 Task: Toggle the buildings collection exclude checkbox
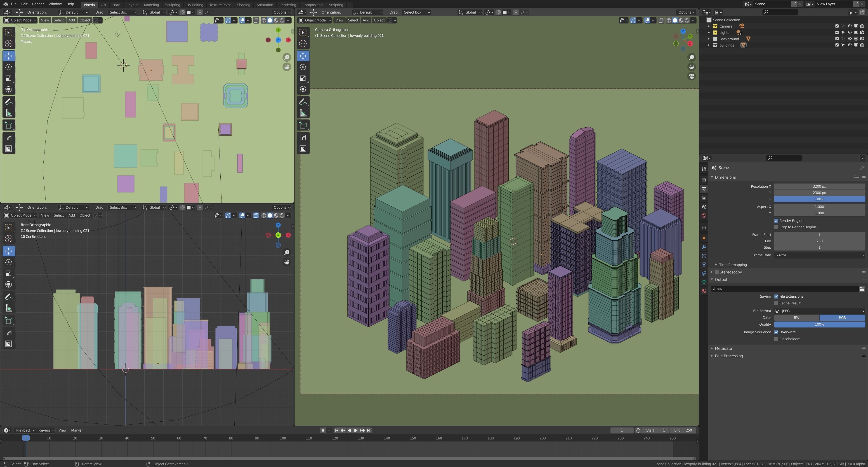point(837,45)
